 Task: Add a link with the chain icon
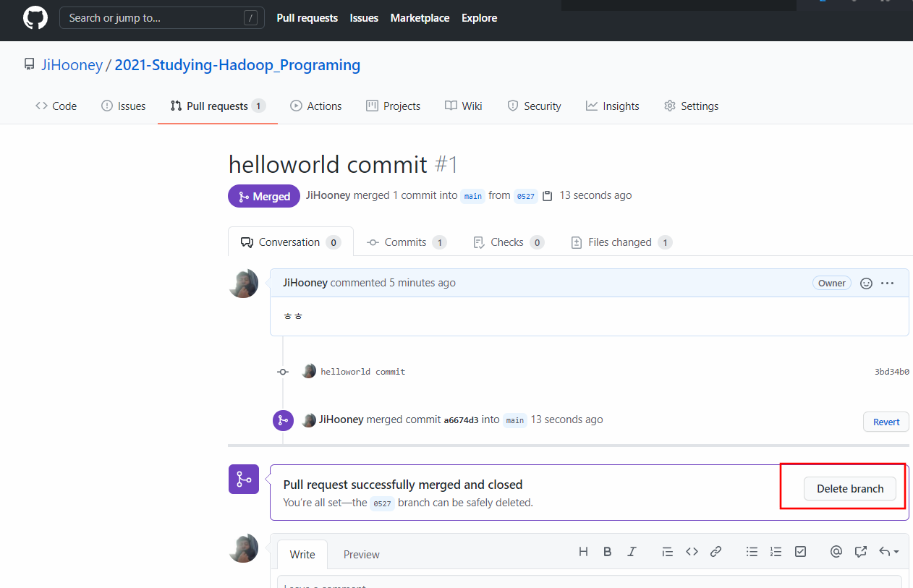pos(715,552)
